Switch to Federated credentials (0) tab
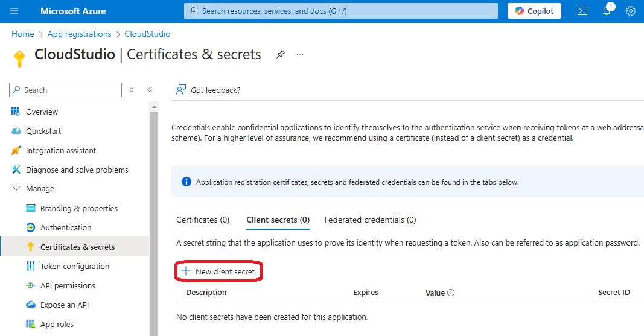The width and height of the screenshot is (644, 336). coord(370,220)
